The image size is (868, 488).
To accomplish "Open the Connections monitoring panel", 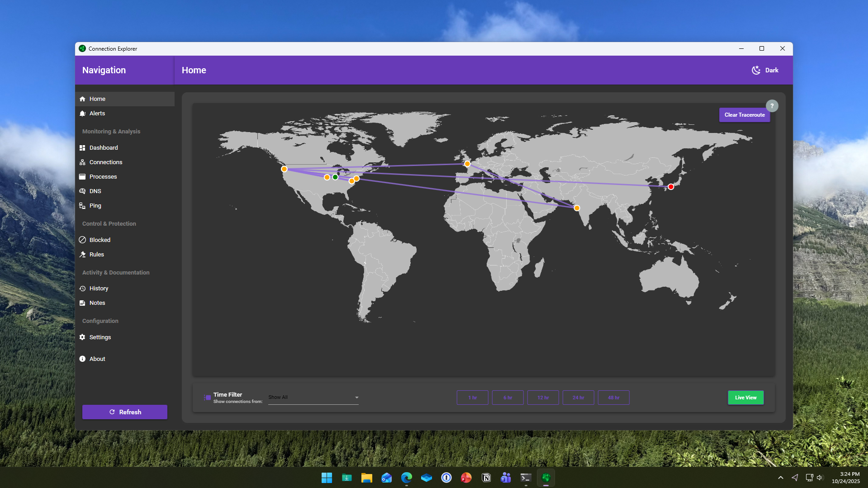I will click(x=106, y=162).
